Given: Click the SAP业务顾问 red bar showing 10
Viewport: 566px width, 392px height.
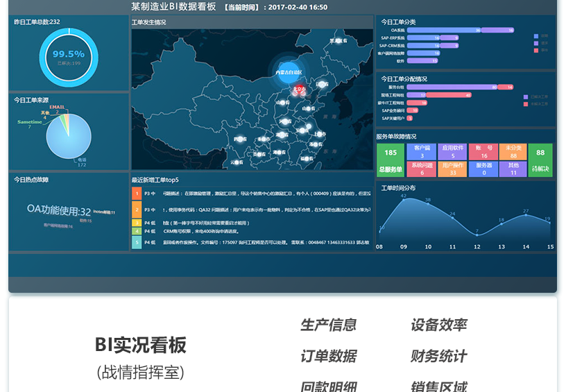Looking at the screenshot, I should 413,110.
